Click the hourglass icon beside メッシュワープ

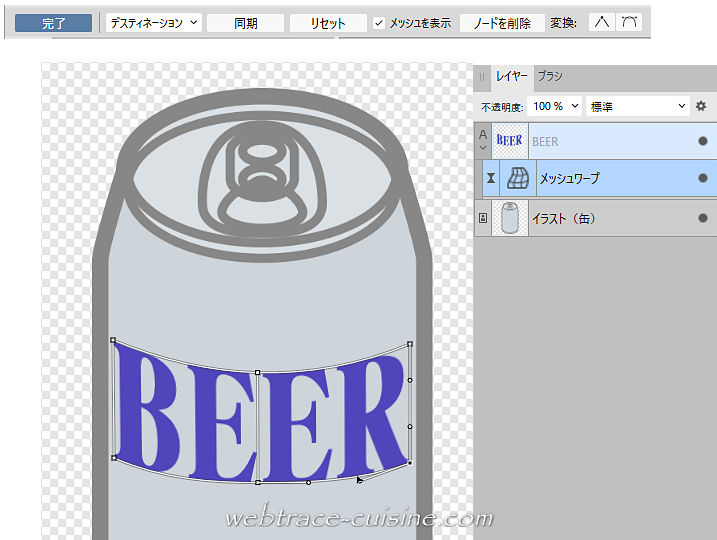(491, 178)
